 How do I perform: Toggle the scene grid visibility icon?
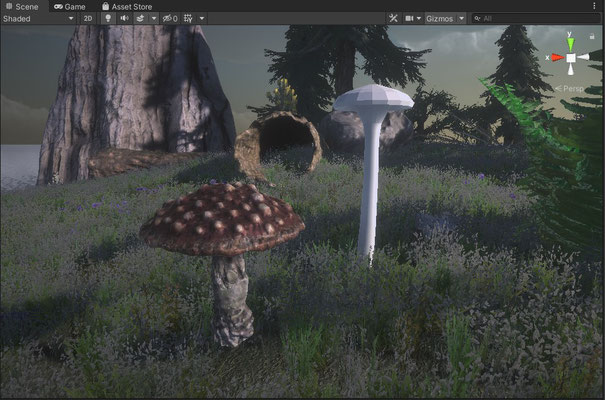pos(188,19)
